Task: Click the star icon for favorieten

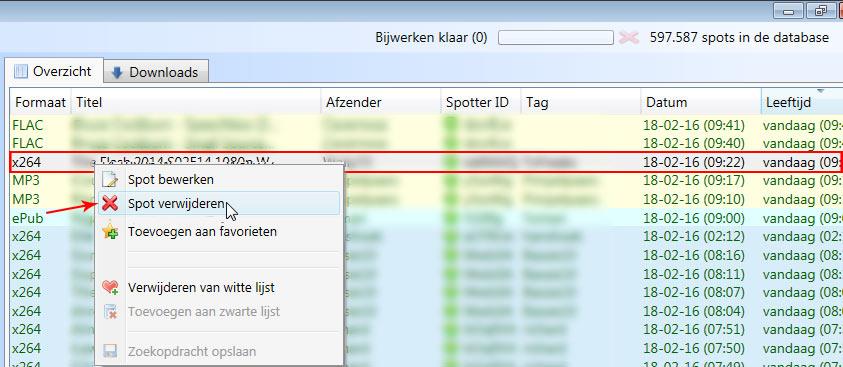Action: pyautogui.click(x=110, y=232)
